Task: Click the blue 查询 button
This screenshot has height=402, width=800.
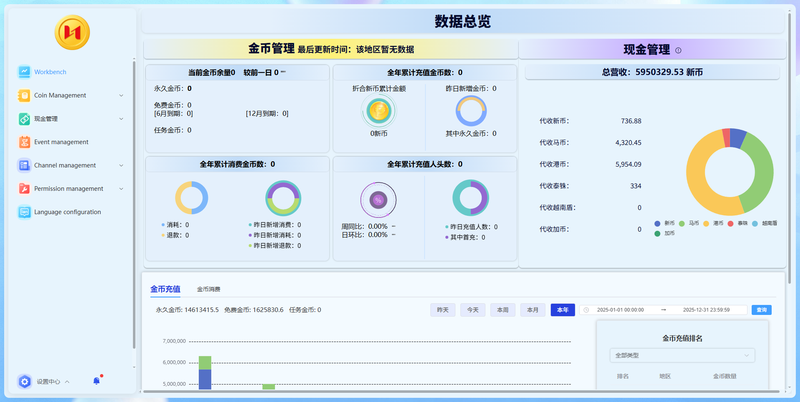Action: coord(762,310)
